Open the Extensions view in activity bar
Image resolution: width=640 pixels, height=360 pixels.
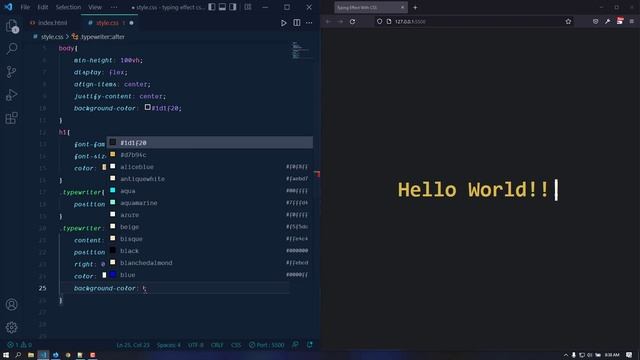tap(12, 118)
